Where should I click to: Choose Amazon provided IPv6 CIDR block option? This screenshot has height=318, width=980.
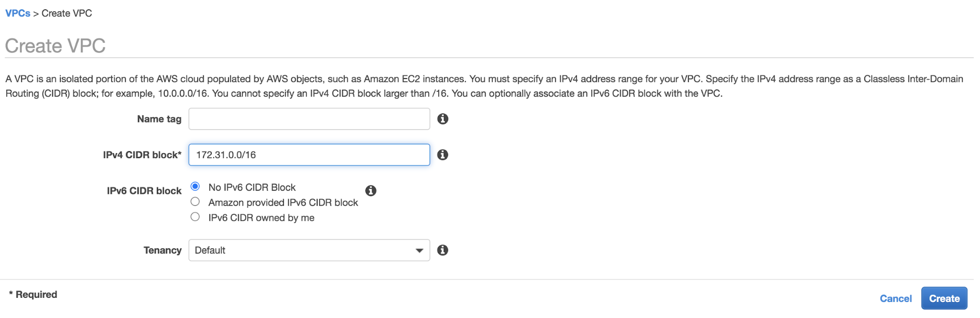coord(195,201)
